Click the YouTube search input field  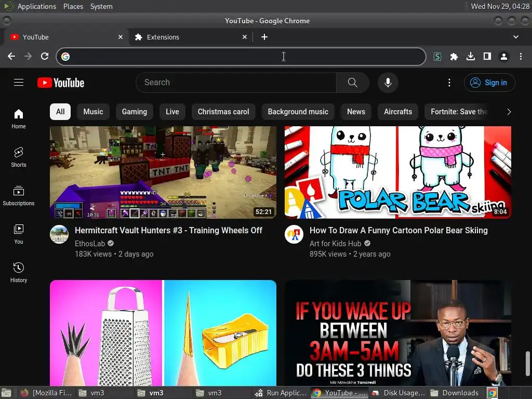click(236, 83)
